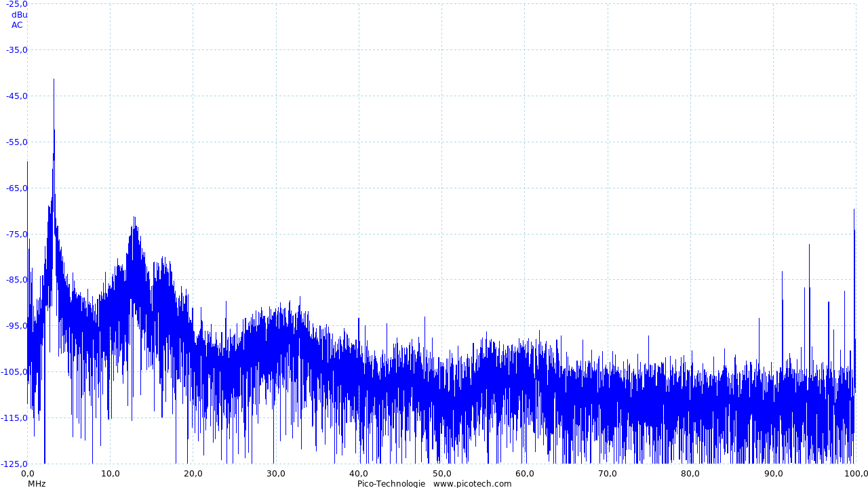
Task: Click the 60,0 frequency axis label
Action: tap(525, 473)
